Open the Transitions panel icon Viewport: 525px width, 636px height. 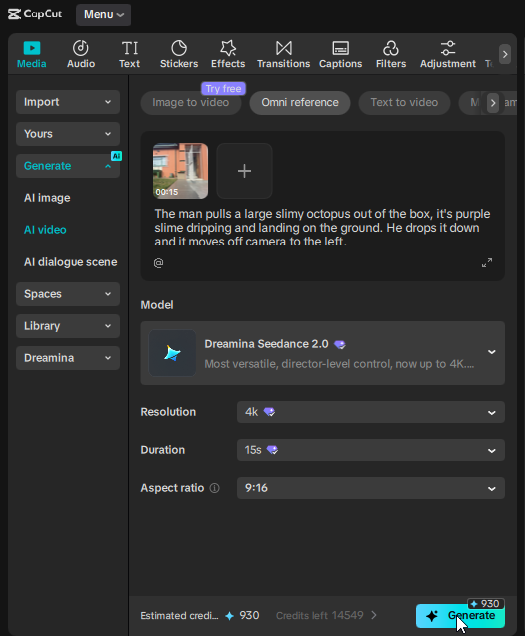[284, 48]
